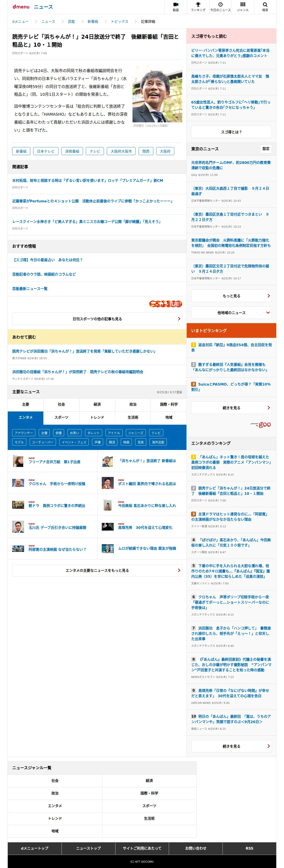Click the dmenu logo
Screen dimensions: 284x868
click(x=21, y=7)
